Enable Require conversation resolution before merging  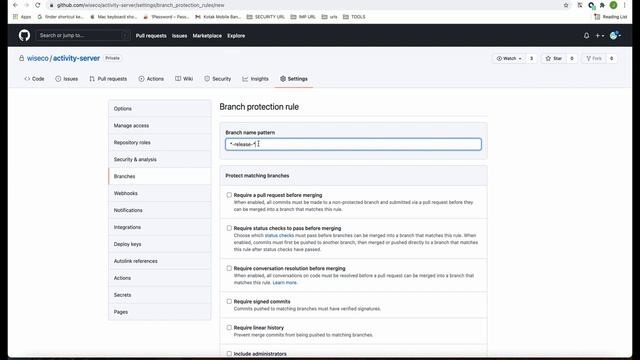(x=229, y=268)
